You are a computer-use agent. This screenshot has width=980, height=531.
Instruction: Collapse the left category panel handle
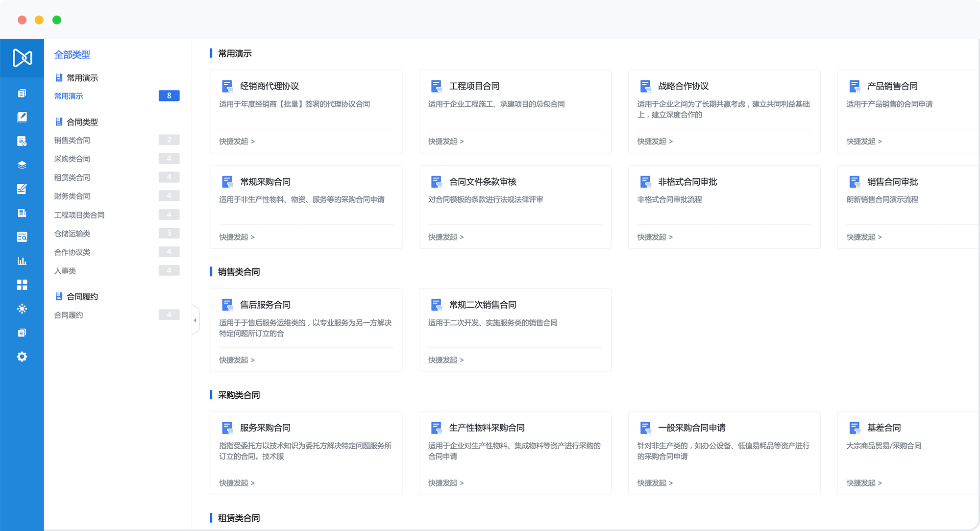coord(195,320)
